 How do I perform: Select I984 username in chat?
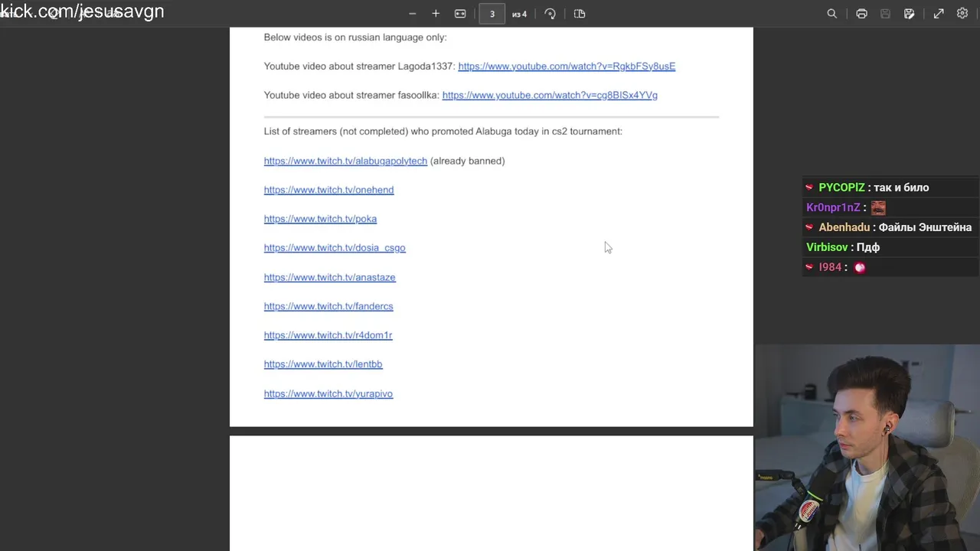pos(830,267)
